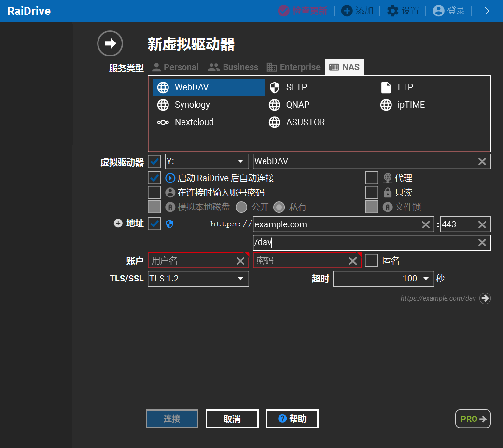Toggle the 只读 read-only checkbox

372,193
